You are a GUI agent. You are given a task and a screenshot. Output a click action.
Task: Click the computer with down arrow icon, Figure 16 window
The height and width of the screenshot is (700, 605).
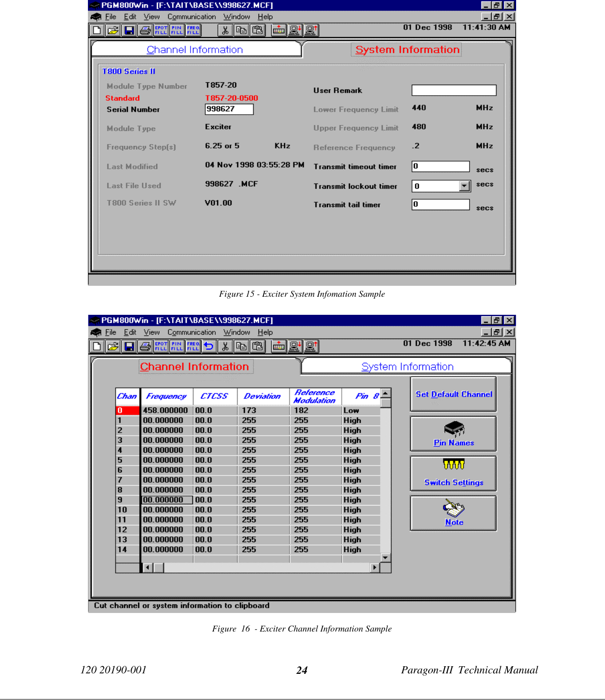(x=295, y=346)
